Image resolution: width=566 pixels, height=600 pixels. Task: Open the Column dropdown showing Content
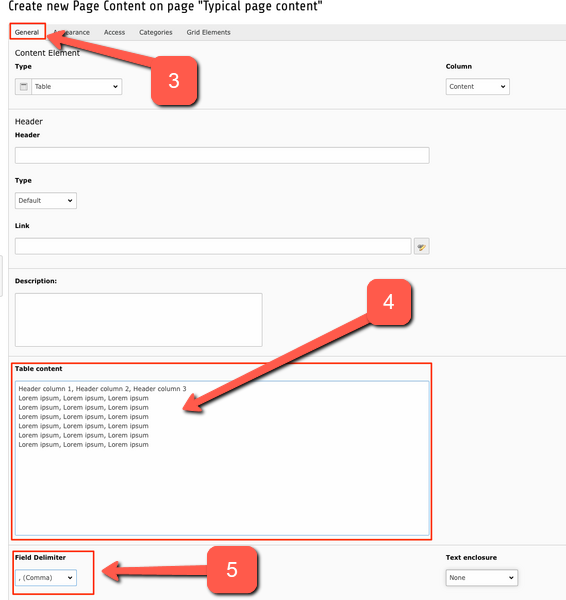point(478,86)
